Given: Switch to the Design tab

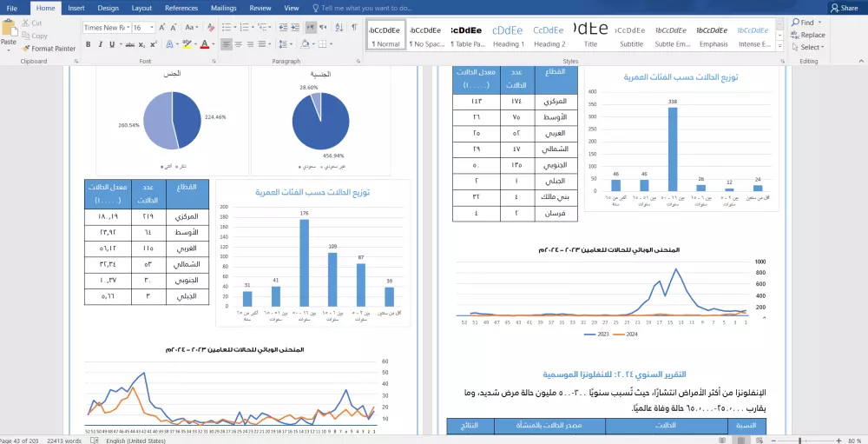Looking at the screenshot, I should coord(108,8).
